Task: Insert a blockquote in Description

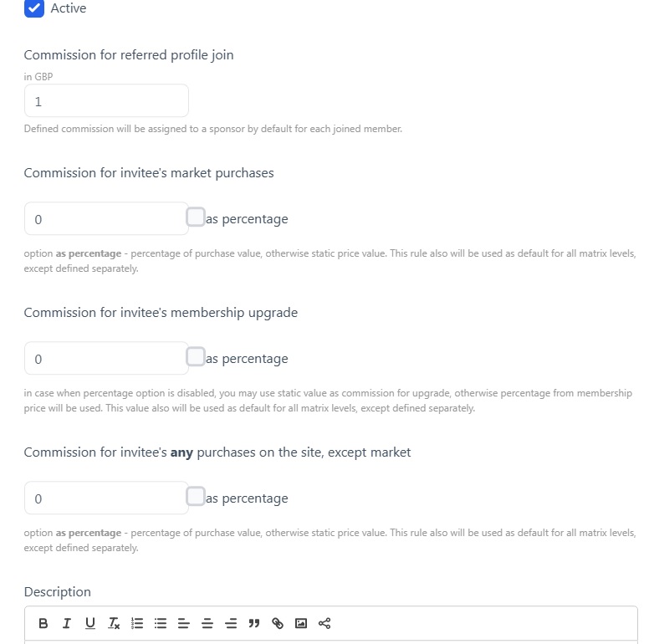Action: coord(254,623)
